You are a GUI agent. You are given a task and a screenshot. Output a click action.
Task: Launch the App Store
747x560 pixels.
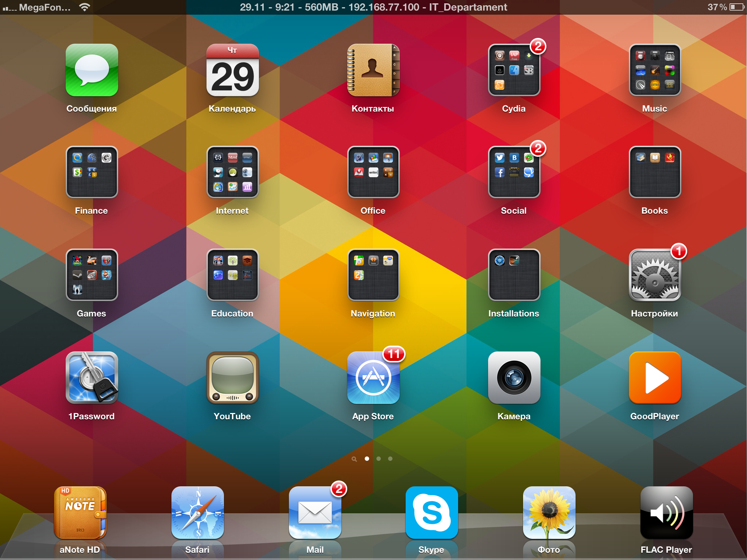tap(373, 378)
